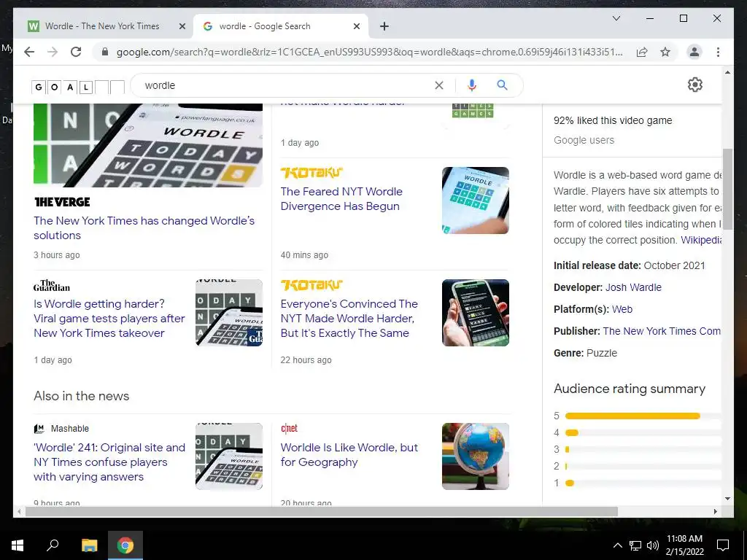Viewport: 747px width, 560px height.
Task: Open thumbnail beside Wordle Divergence article
Action: click(476, 201)
